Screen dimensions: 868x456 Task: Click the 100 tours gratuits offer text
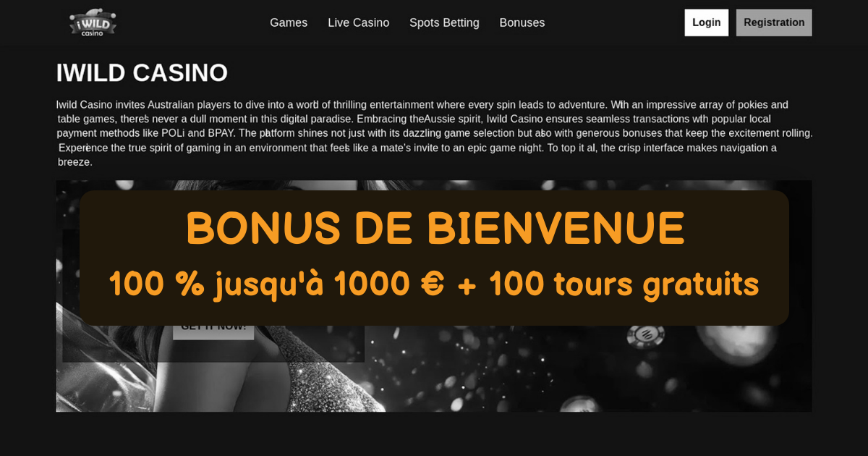click(624, 284)
